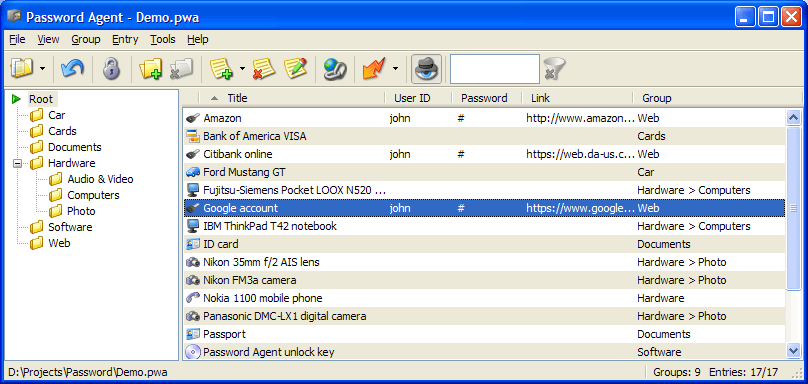Click the camera icon of Panasonic DMC-LX1
The width and height of the screenshot is (808, 384).
point(192,316)
